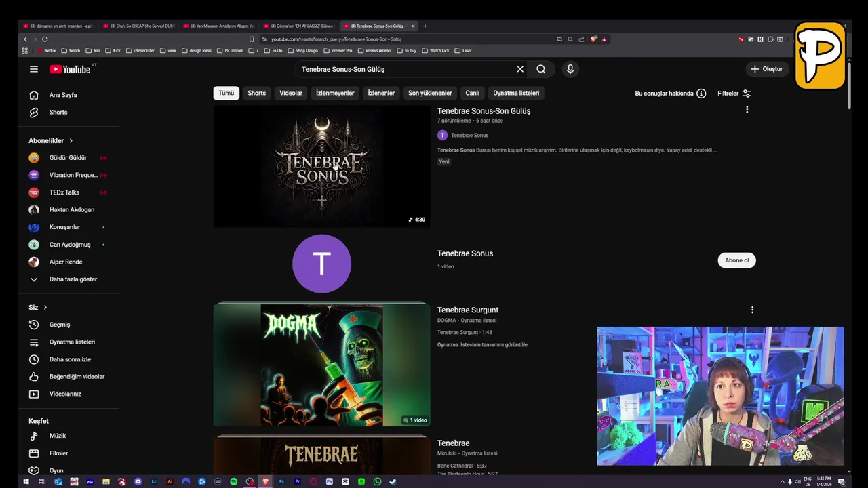The width and height of the screenshot is (868, 488).
Task: Go back with browser back arrow
Action: point(26,39)
